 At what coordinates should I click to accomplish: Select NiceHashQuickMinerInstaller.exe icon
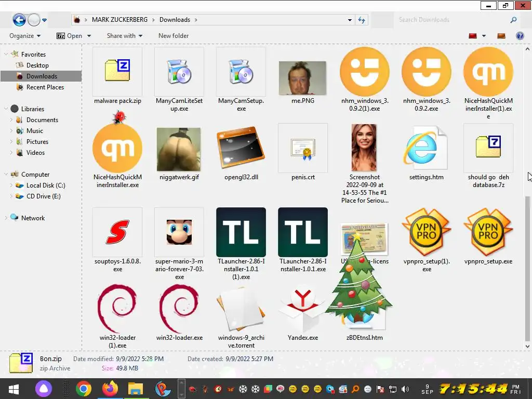click(117, 148)
